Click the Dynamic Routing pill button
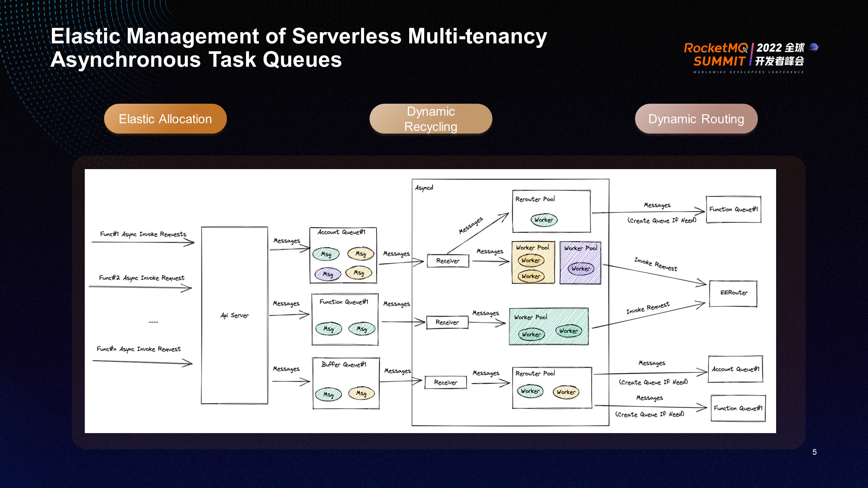The width and height of the screenshot is (868, 488). [696, 119]
